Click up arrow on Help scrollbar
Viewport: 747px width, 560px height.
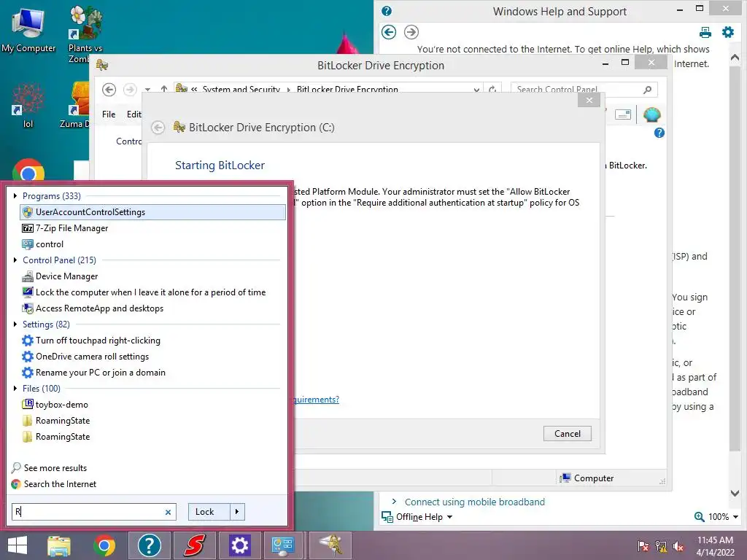[735, 57]
